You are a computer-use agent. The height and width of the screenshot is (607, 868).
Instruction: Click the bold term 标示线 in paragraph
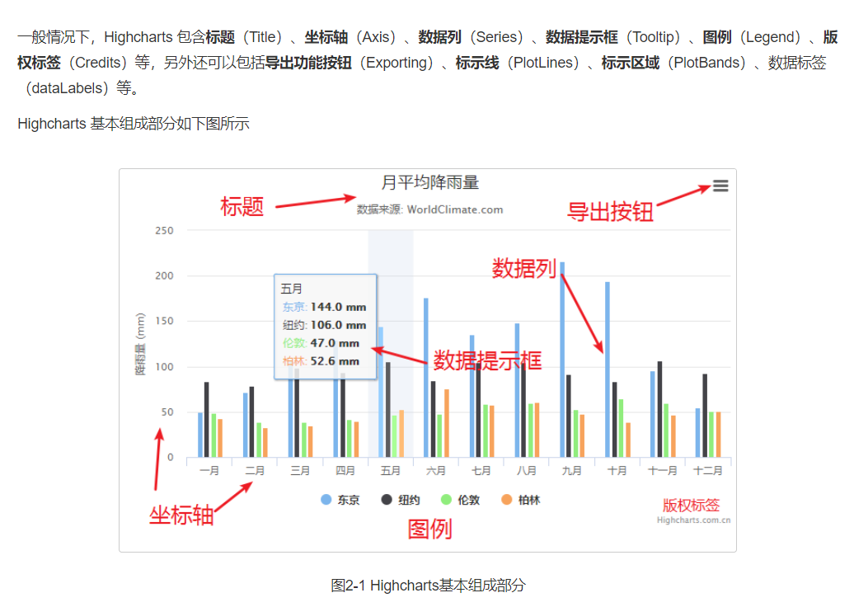(477, 63)
